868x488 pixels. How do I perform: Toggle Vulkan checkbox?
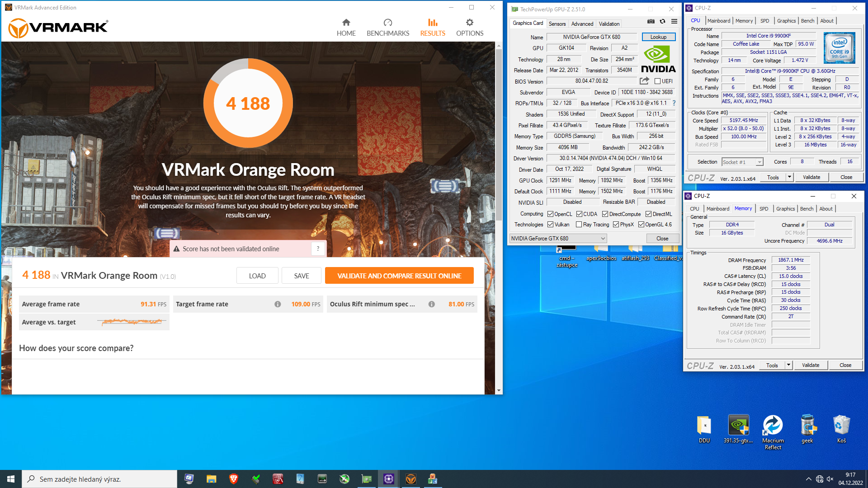[550, 225]
